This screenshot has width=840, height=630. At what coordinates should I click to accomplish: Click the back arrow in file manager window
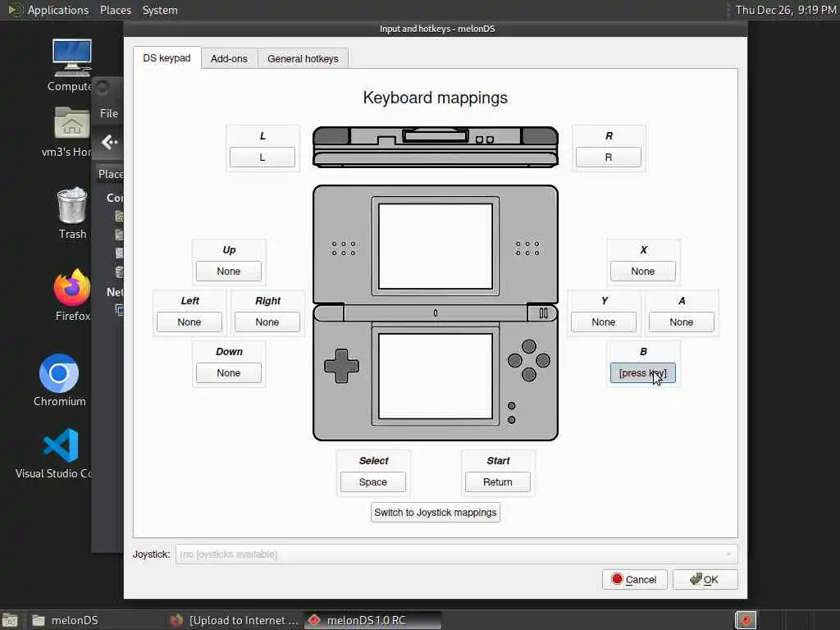[109, 142]
